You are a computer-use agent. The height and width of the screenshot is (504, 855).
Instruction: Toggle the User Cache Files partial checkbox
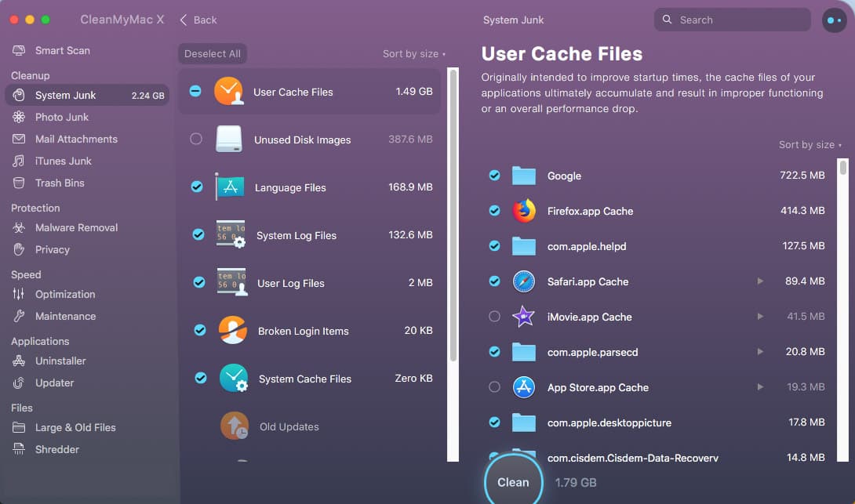[x=195, y=91]
